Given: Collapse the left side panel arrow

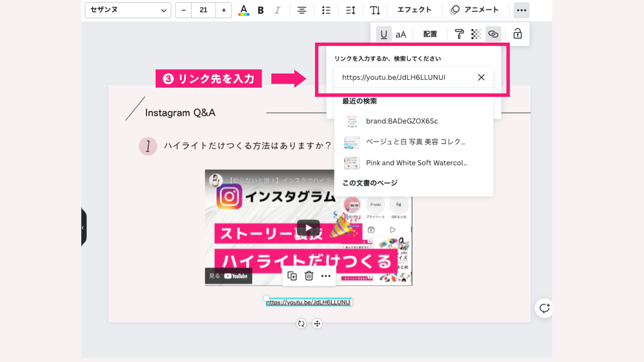Looking at the screenshot, I should coord(83,228).
